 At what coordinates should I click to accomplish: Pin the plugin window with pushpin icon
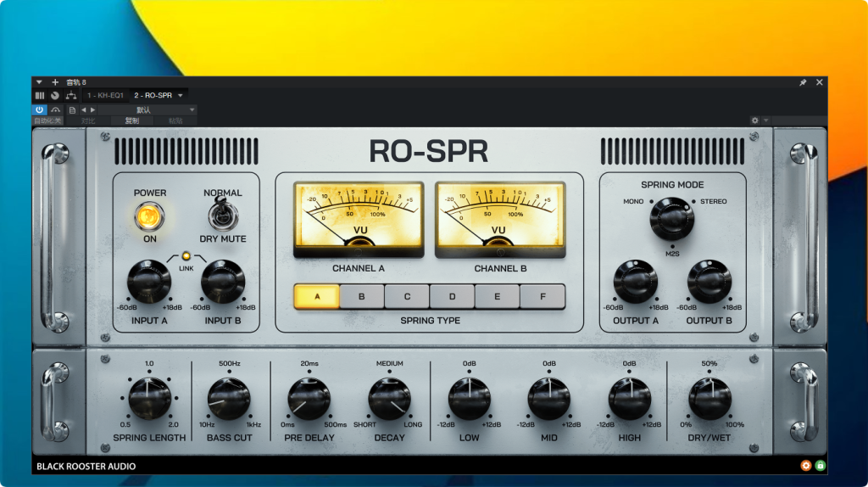[x=803, y=82]
